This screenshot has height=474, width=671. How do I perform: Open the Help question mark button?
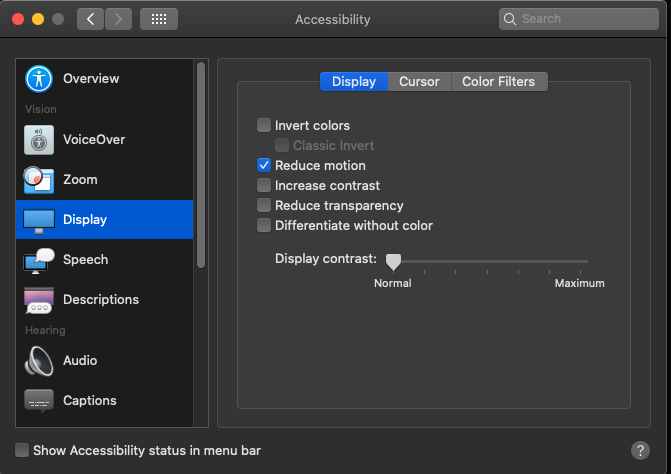[x=641, y=451]
